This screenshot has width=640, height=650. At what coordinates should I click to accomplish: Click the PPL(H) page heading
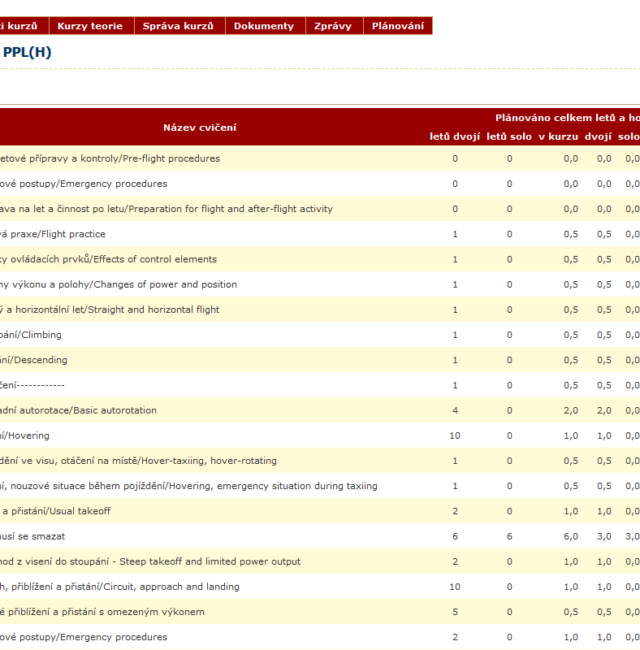coord(27,52)
